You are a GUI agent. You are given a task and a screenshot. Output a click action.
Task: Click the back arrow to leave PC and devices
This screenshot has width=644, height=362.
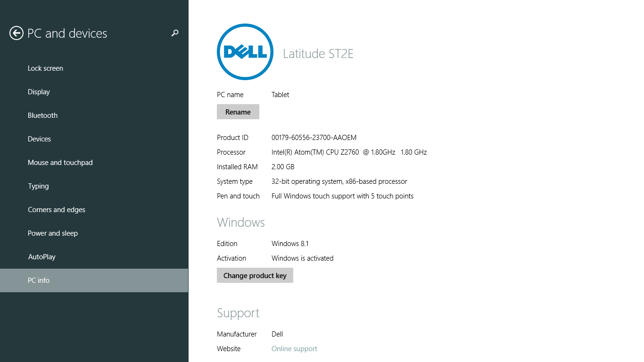tap(16, 33)
